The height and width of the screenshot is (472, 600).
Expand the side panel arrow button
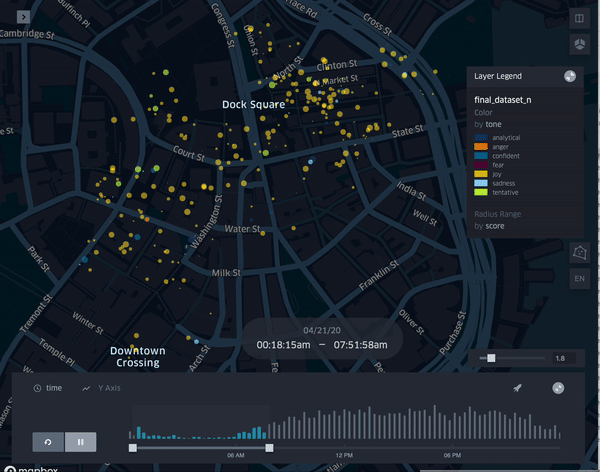coord(23,17)
